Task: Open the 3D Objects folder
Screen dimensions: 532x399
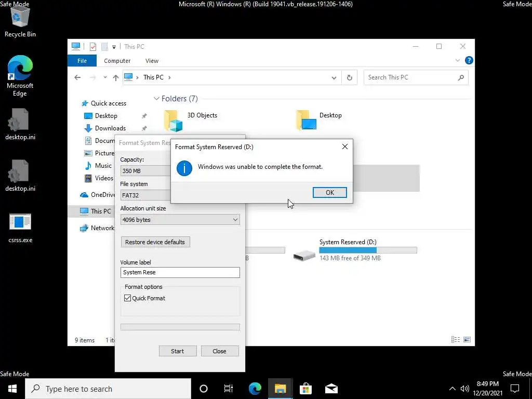Action: click(191, 121)
